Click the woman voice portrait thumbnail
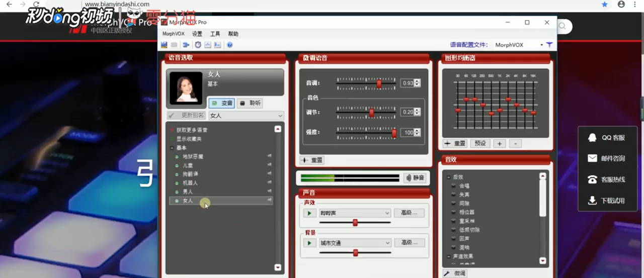The width and height of the screenshot is (644, 278). click(186, 88)
